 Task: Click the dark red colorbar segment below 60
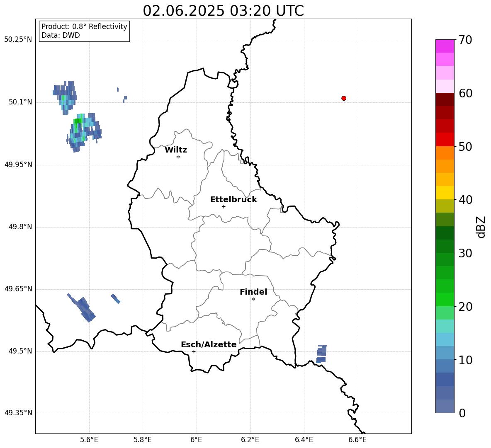(x=445, y=99)
